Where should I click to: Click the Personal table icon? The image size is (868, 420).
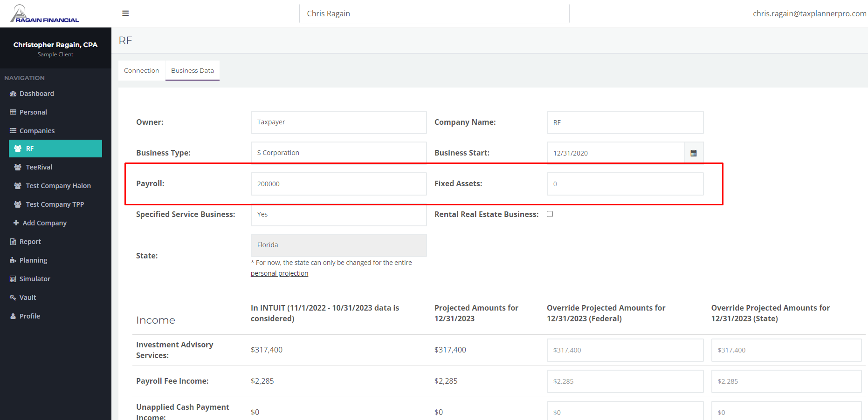pyautogui.click(x=13, y=112)
